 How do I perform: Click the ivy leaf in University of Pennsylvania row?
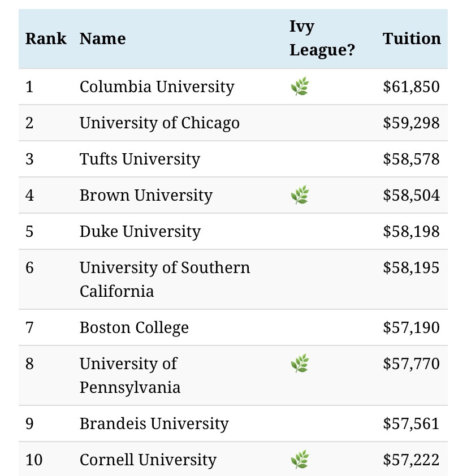click(300, 364)
